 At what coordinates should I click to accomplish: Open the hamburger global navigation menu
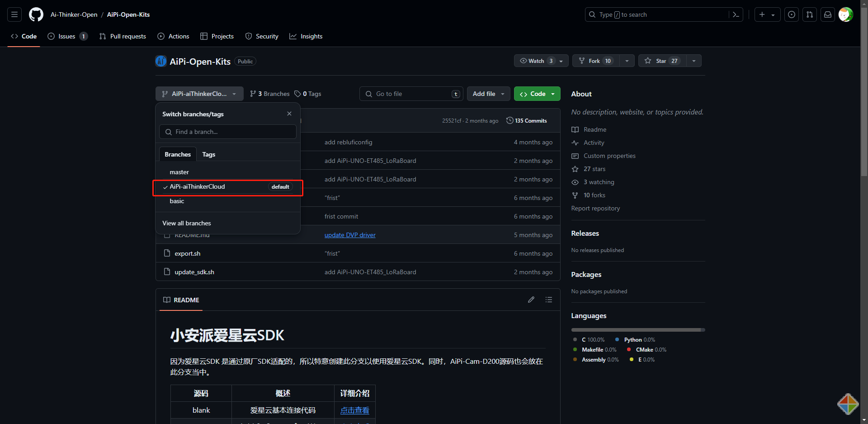[14, 14]
